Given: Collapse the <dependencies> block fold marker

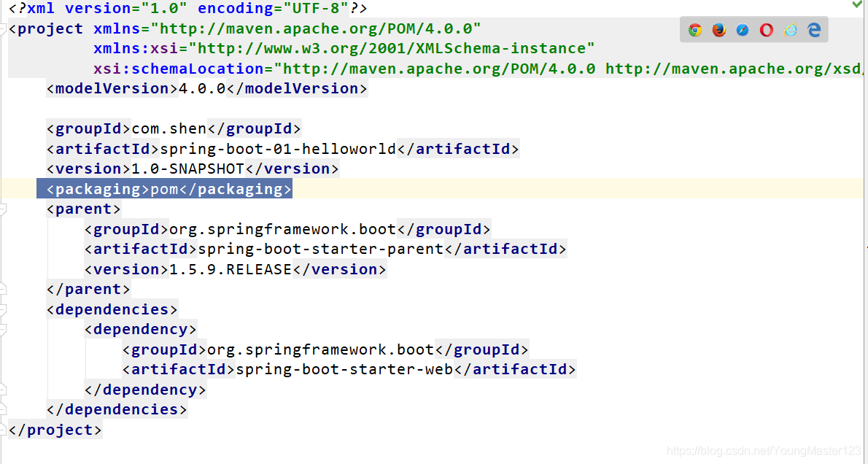Looking at the screenshot, I should click(3, 309).
